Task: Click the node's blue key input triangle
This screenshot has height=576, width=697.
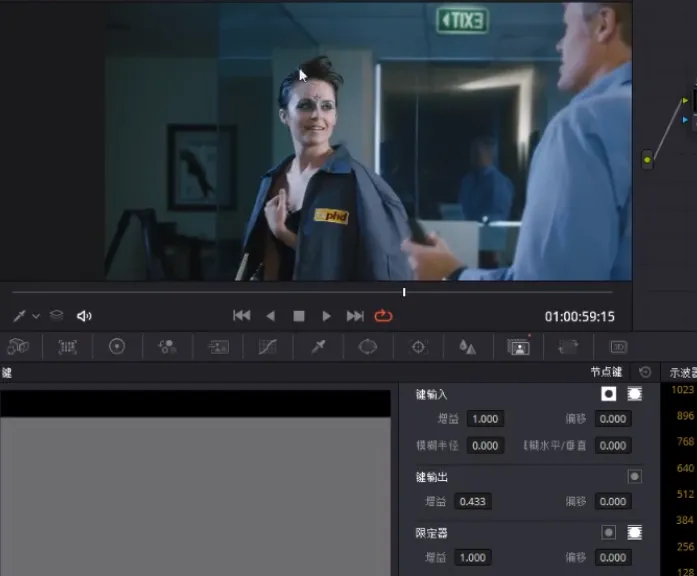Action: click(x=685, y=120)
